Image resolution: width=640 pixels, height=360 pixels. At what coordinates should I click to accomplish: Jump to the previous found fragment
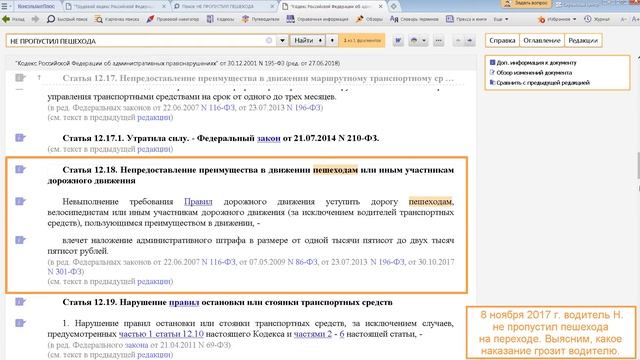pos(458,40)
